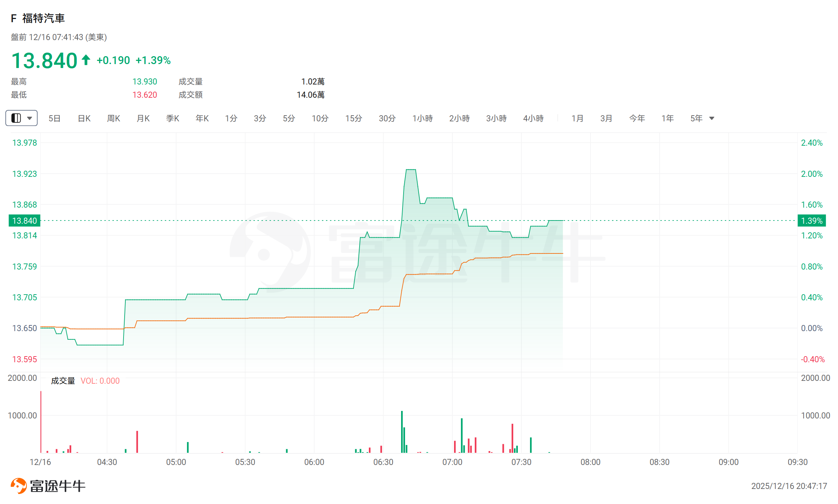Image resolution: width=838 pixels, height=504 pixels.
Task: Show the 3月 range
Action: 606,118
